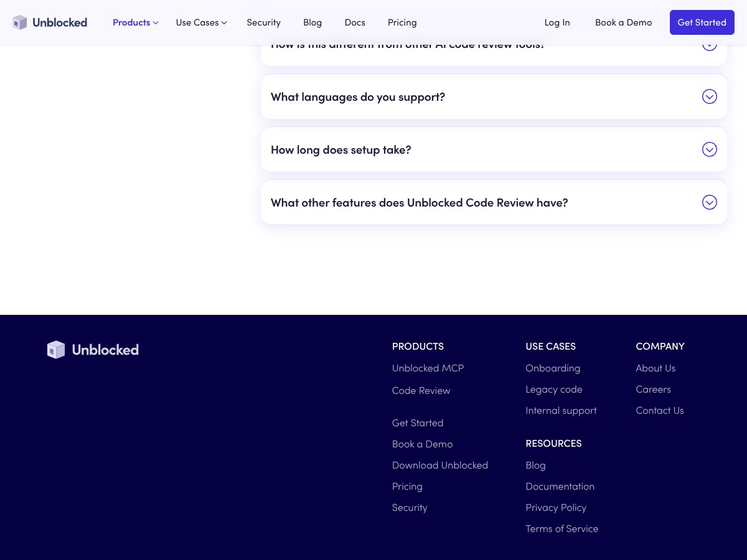Click the circled chevron on the languages question

[710, 96]
